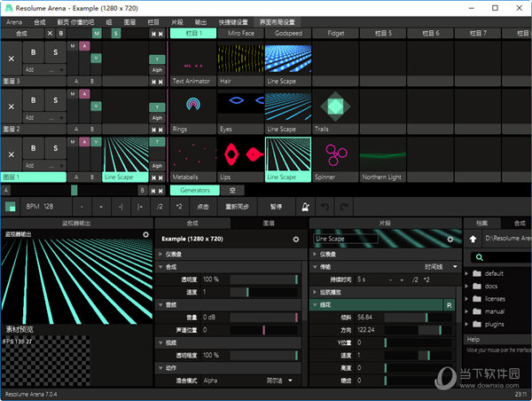Expand the default folder in file browser
This screenshot has width=532, height=401.
coord(468,274)
